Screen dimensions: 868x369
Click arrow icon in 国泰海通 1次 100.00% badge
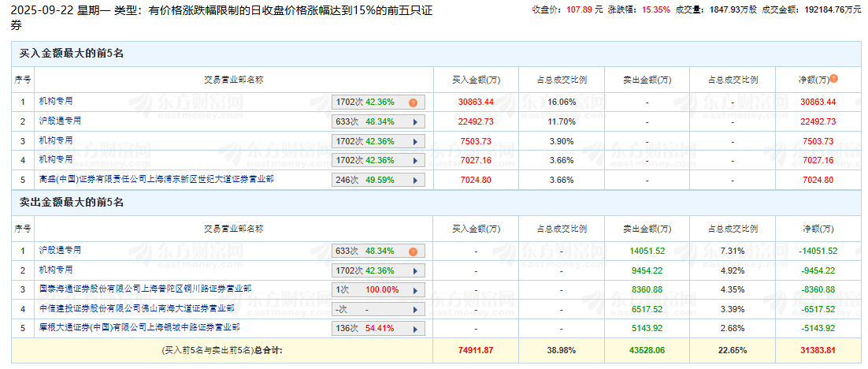414,290
